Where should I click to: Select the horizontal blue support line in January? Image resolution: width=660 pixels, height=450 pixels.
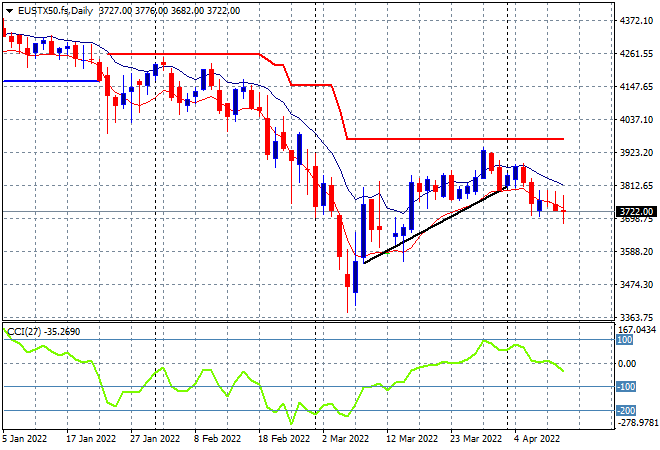coord(51,81)
